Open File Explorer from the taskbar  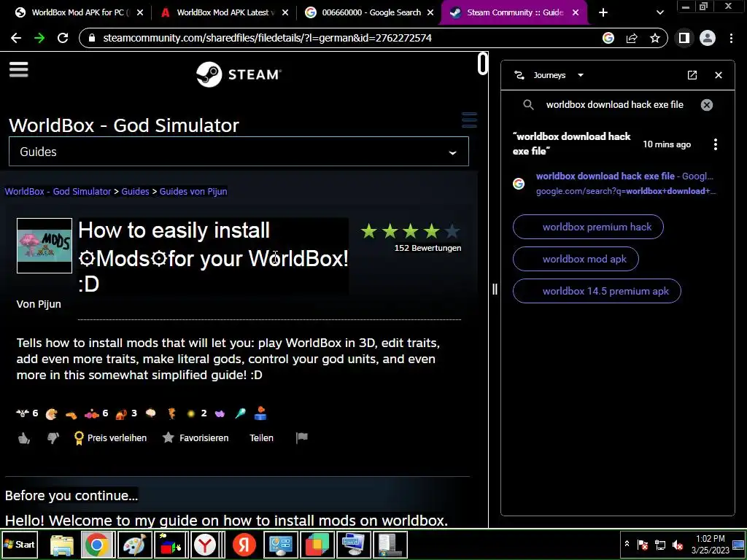pyautogui.click(x=62, y=544)
